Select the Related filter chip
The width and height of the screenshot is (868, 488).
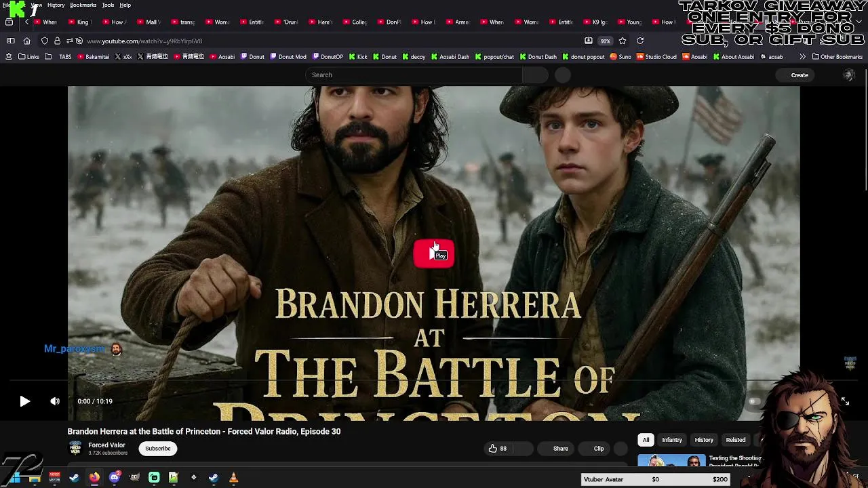736,440
